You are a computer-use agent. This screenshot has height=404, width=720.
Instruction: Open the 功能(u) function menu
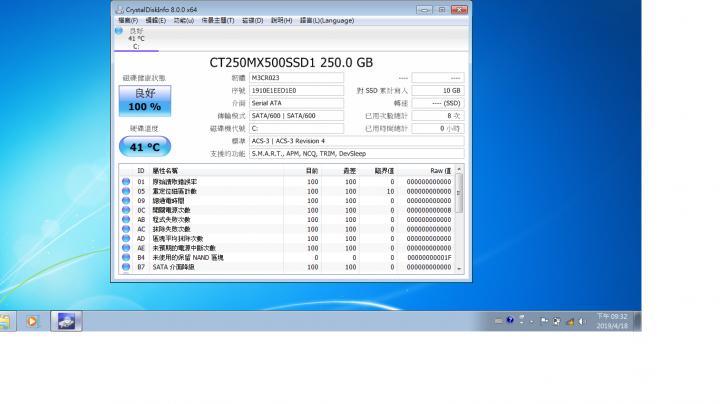pyautogui.click(x=183, y=21)
